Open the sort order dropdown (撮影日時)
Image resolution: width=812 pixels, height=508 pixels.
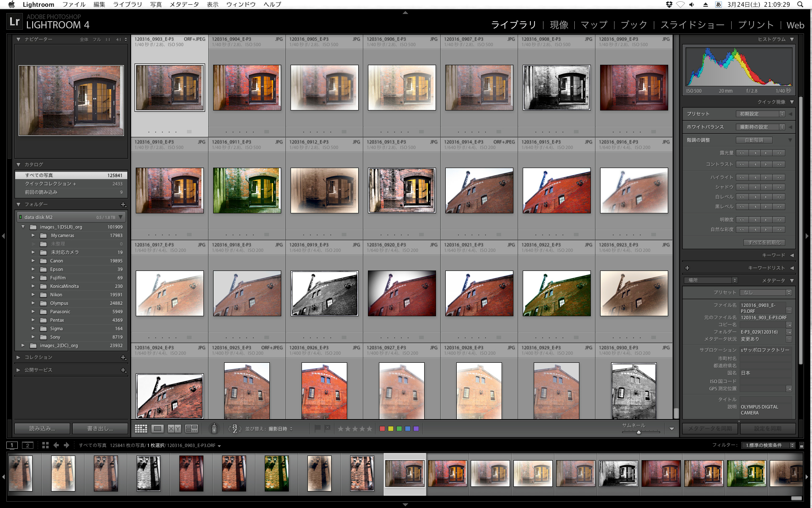(280, 429)
